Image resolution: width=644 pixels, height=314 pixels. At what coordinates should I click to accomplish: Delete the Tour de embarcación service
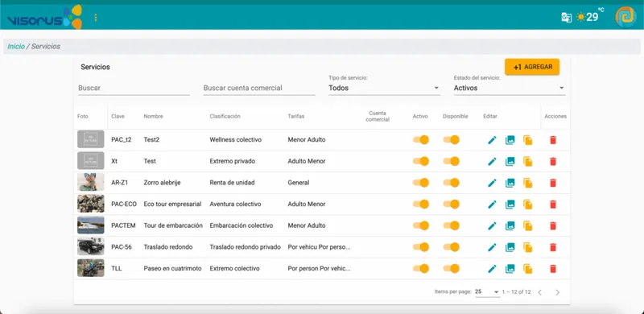click(553, 225)
